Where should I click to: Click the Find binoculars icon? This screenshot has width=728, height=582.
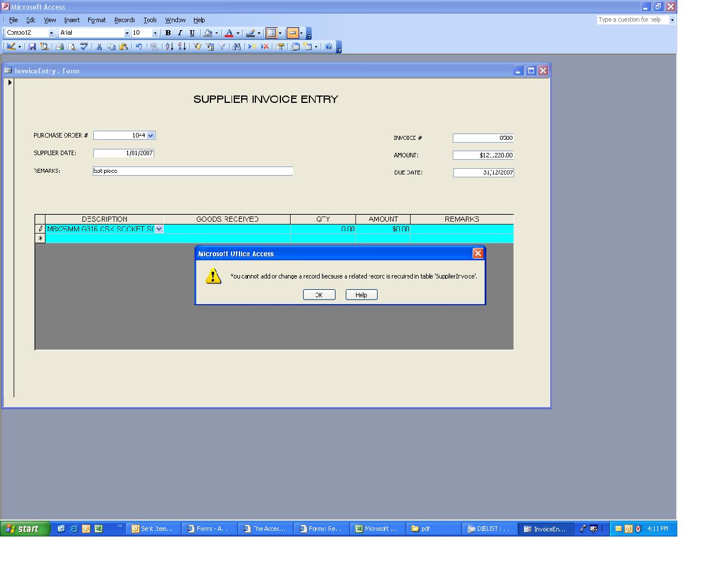tap(237, 47)
